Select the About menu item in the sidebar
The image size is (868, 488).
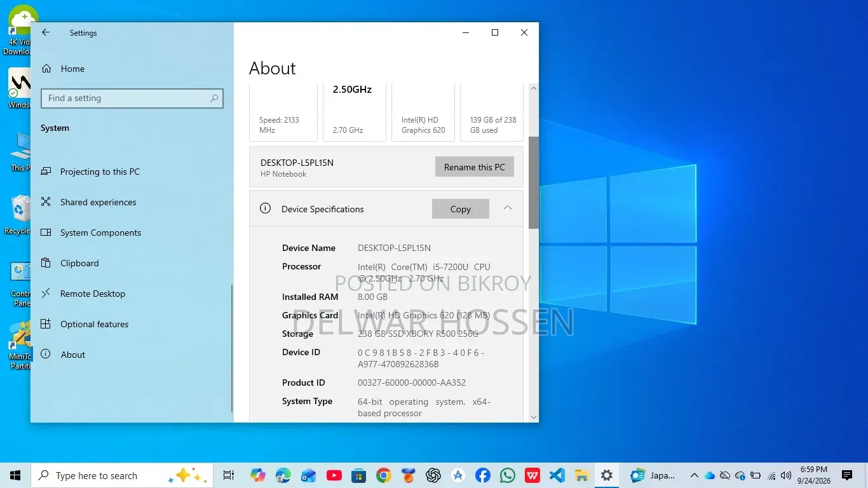coord(73,355)
